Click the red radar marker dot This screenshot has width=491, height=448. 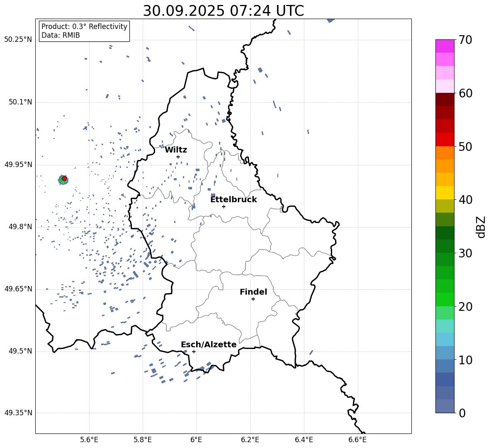64,179
